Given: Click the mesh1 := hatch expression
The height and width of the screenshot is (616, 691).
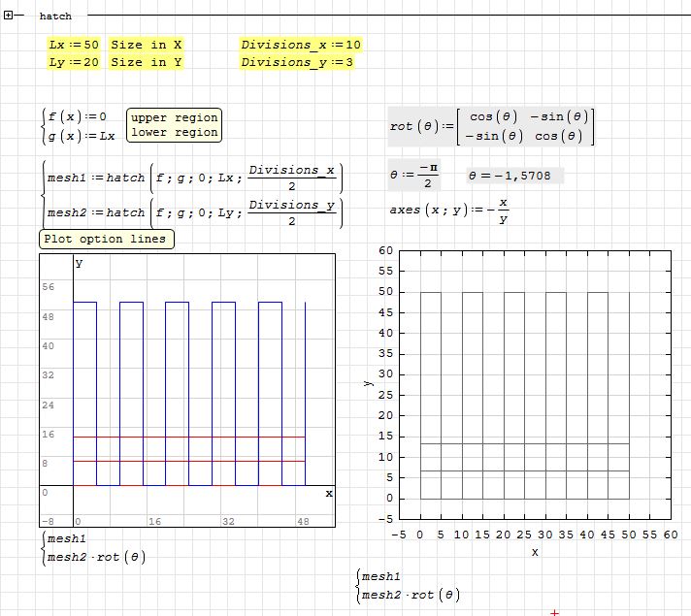Looking at the screenshot, I should 194,178.
